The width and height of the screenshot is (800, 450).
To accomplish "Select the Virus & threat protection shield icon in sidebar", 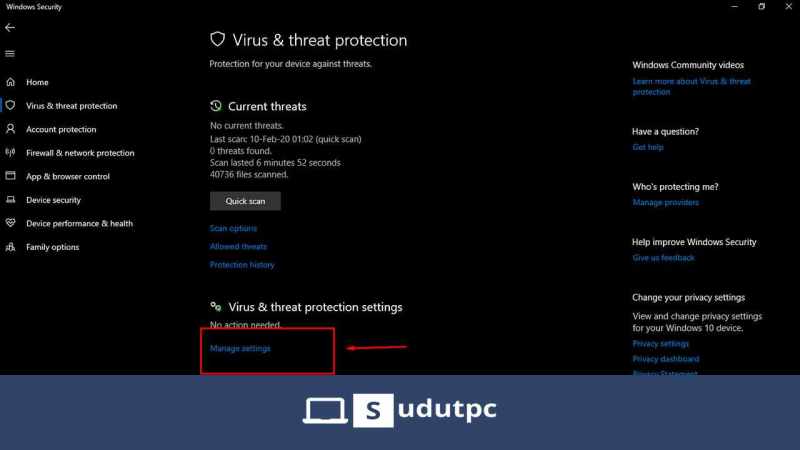I will tap(10, 105).
